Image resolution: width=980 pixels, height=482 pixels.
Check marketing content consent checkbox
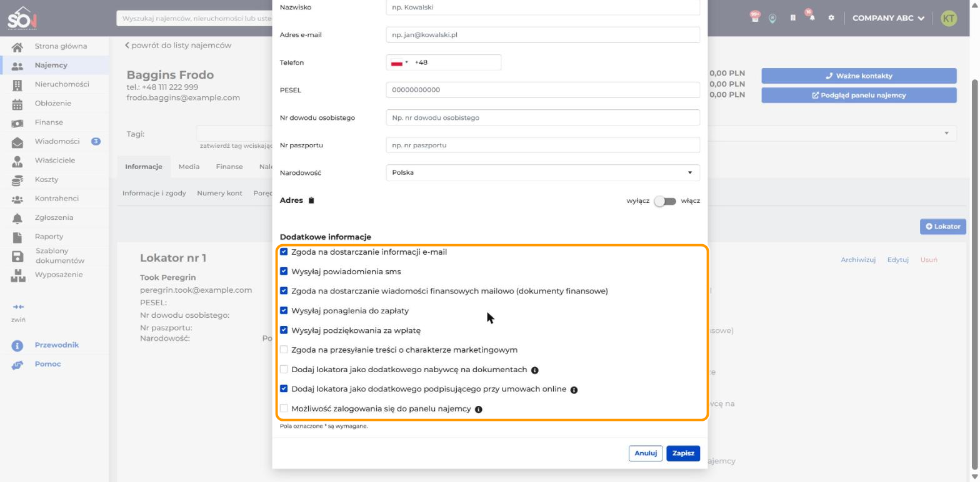(x=284, y=350)
